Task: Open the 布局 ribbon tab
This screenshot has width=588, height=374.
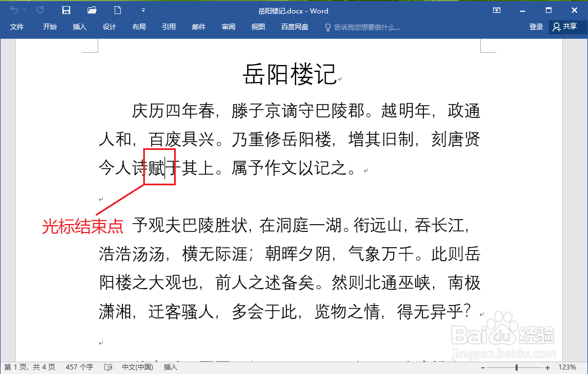Action: [139, 27]
